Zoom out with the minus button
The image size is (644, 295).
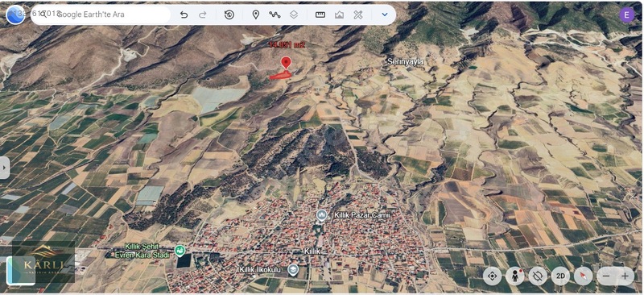(x=606, y=276)
